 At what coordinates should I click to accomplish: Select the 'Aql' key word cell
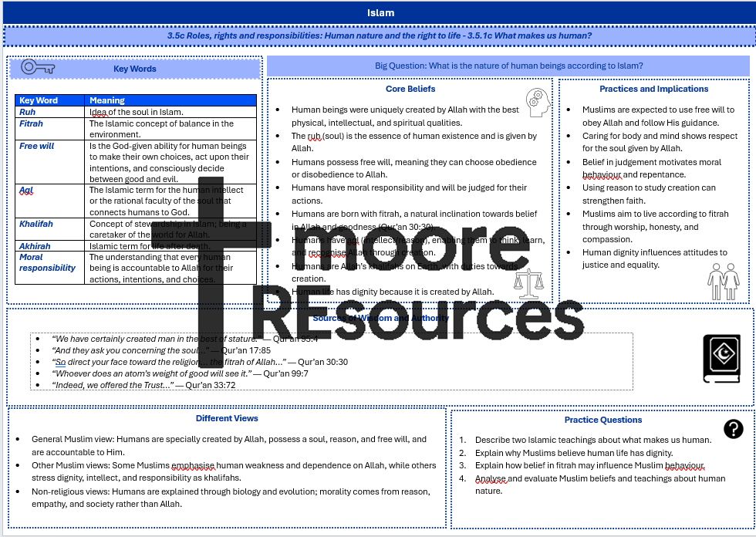pyautogui.click(x=49, y=201)
